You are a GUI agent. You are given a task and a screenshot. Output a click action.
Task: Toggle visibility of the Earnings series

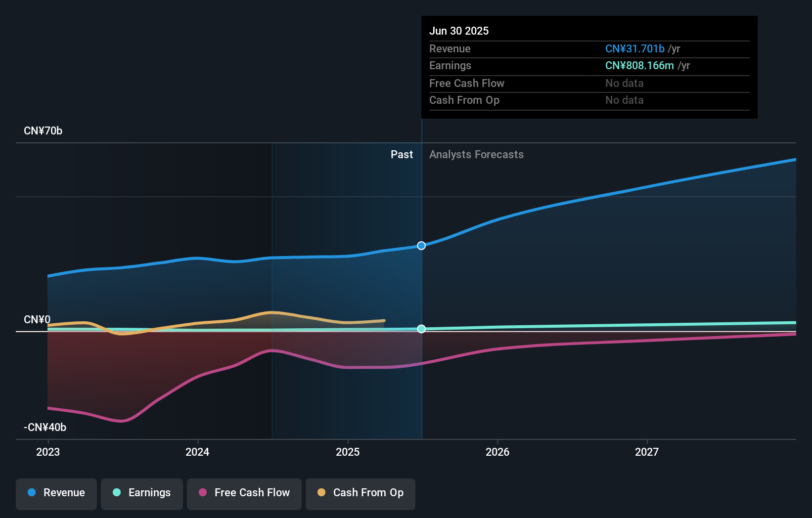[x=142, y=493]
